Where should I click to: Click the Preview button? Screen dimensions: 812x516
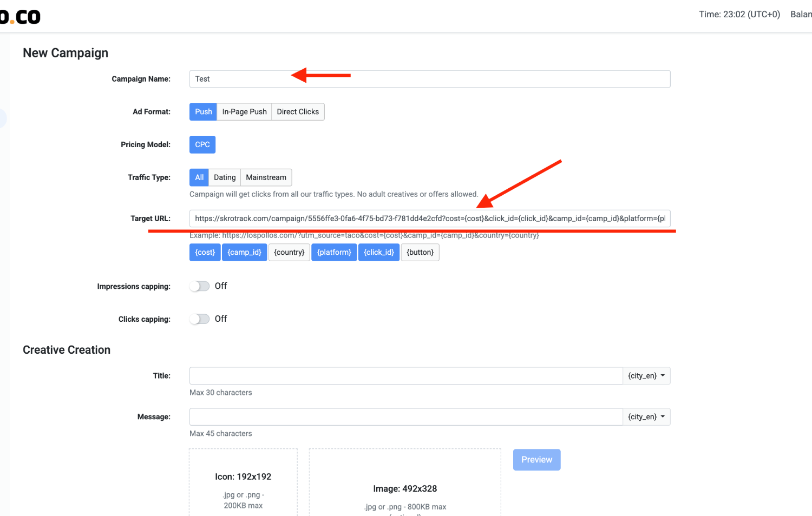(536, 460)
